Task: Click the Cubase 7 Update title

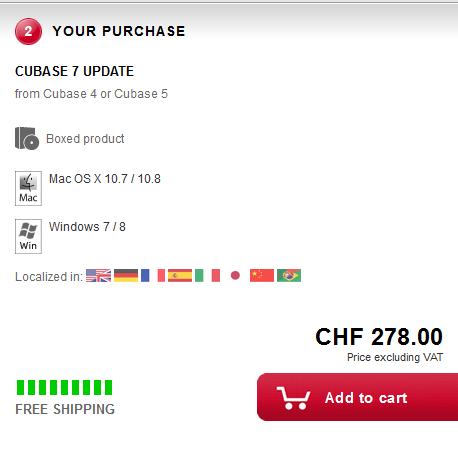Action: tap(74, 71)
